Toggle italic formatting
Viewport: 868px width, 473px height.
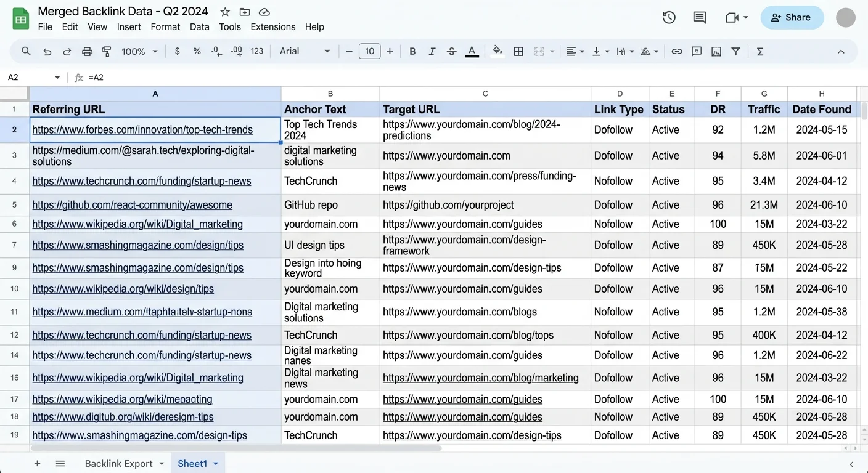point(432,52)
